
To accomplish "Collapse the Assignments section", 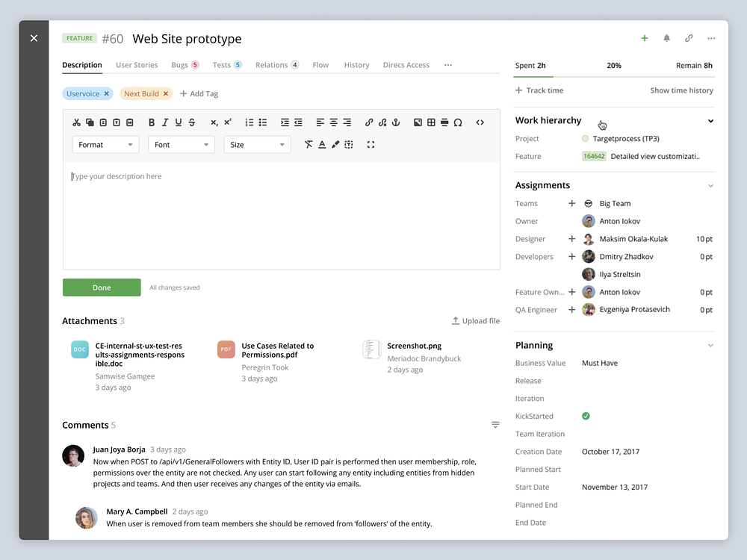I will (x=710, y=185).
